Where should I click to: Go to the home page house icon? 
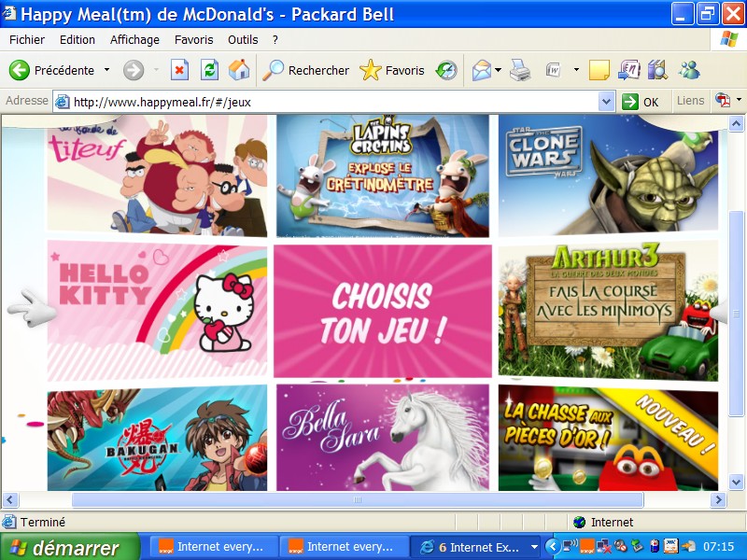click(239, 70)
